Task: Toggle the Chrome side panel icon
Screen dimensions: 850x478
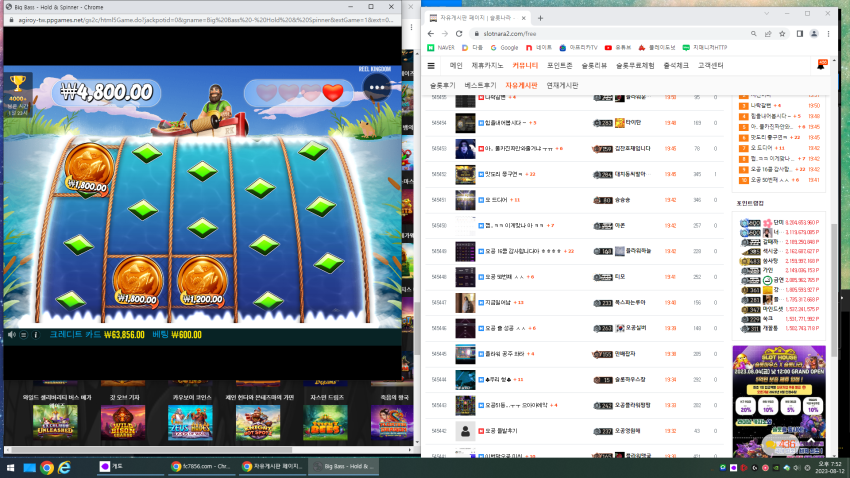Action: pos(800,34)
